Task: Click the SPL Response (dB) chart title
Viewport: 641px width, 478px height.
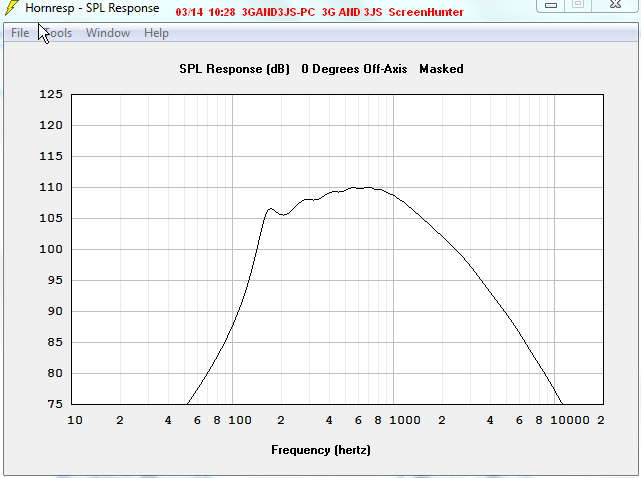Action: [x=234, y=69]
